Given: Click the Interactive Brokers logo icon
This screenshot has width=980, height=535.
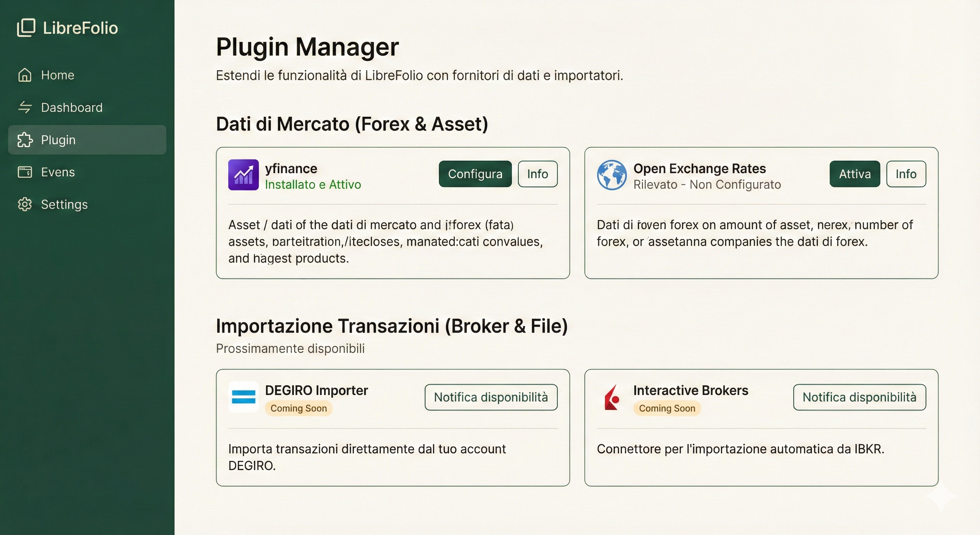Looking at the screenshot, I should [x=612, y=397].
